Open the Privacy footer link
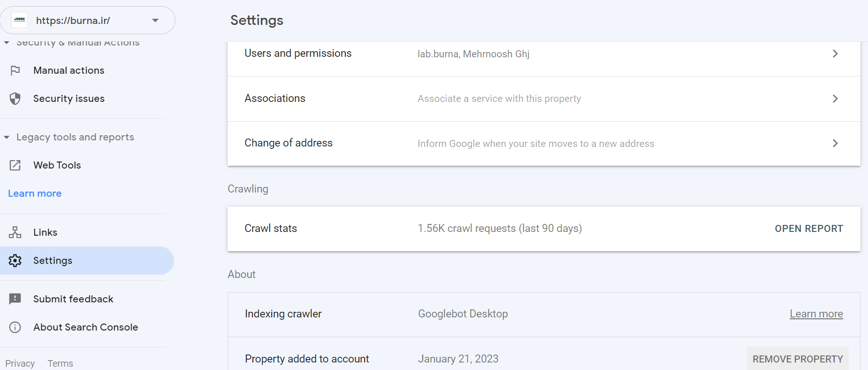 (x=20, y=363)
